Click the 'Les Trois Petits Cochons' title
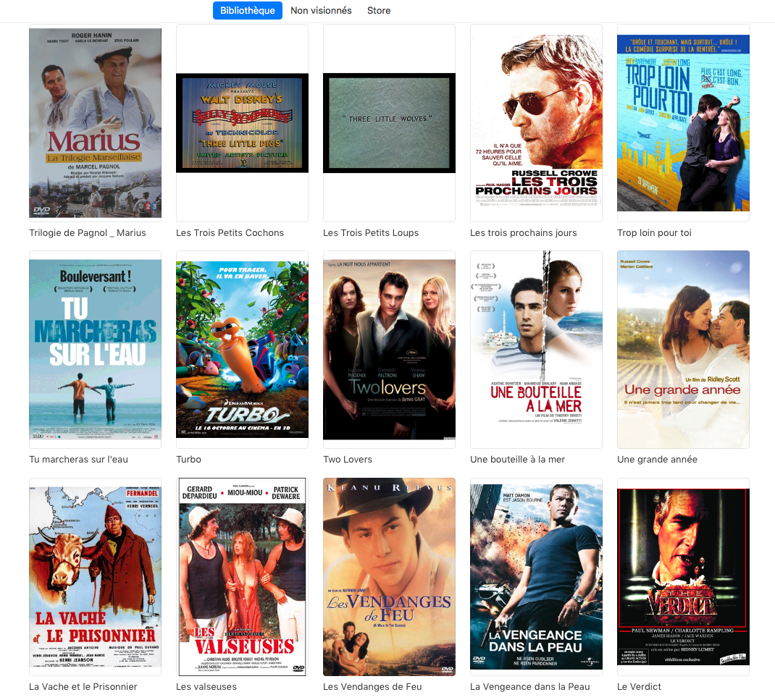 [230, 232]
